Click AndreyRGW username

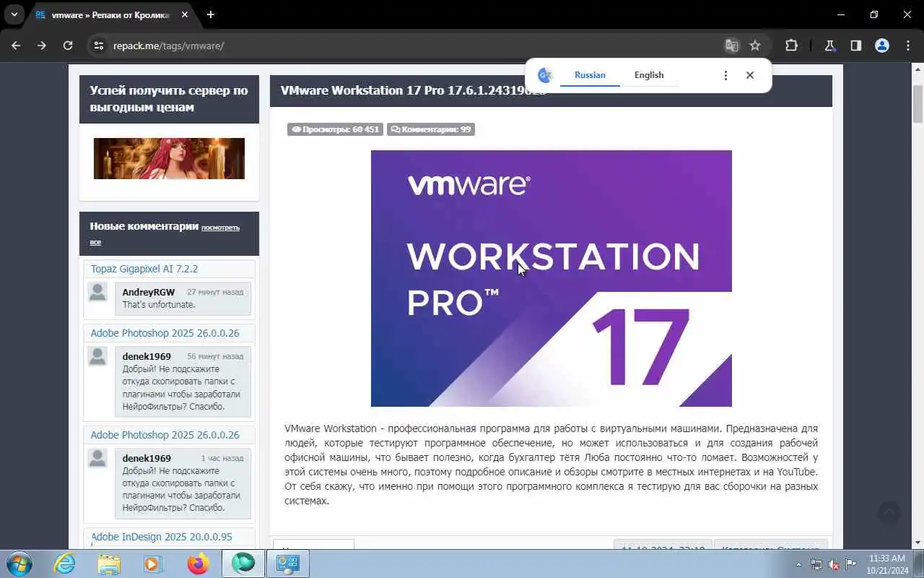pyautogui.click(x=149, y=292)
